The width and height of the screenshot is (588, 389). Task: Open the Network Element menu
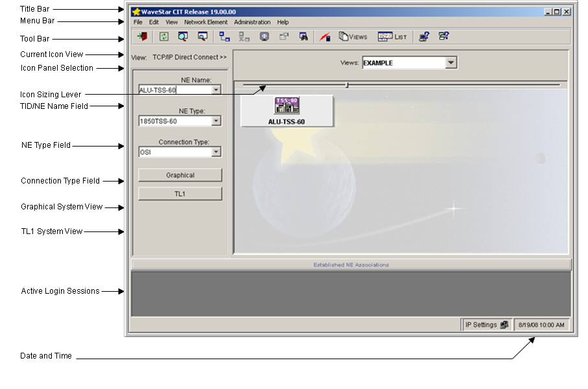[206, 22]
